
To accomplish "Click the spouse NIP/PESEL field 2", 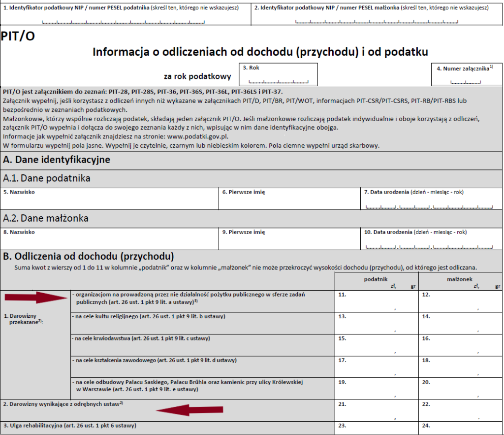I will [x=377, y=19].
